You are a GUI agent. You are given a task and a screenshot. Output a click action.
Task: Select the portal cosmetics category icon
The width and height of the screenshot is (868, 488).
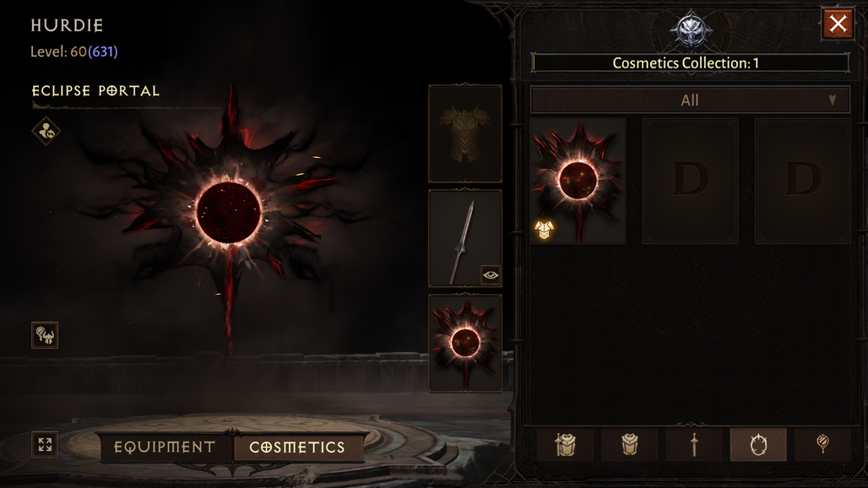[758, 444]
